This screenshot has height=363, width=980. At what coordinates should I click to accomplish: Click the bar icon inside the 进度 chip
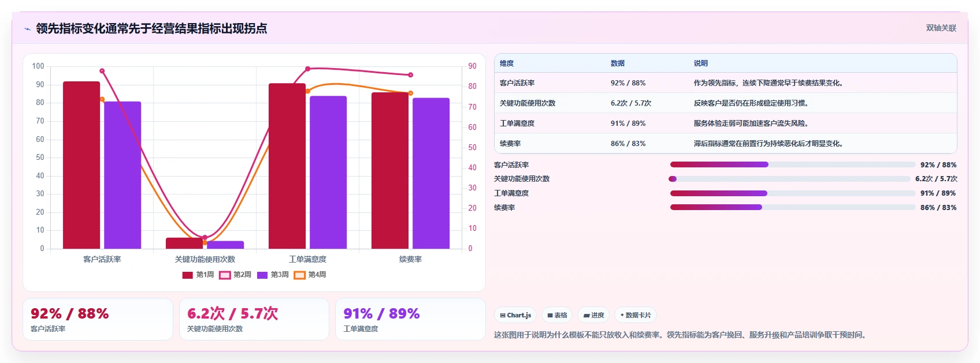click(586, 316)
